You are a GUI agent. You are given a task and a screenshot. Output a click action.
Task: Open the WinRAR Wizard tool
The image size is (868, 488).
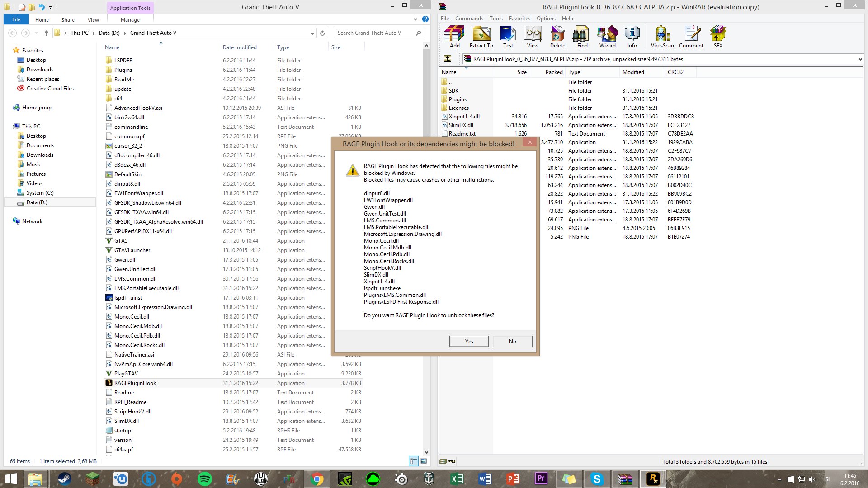coord(607,37)
